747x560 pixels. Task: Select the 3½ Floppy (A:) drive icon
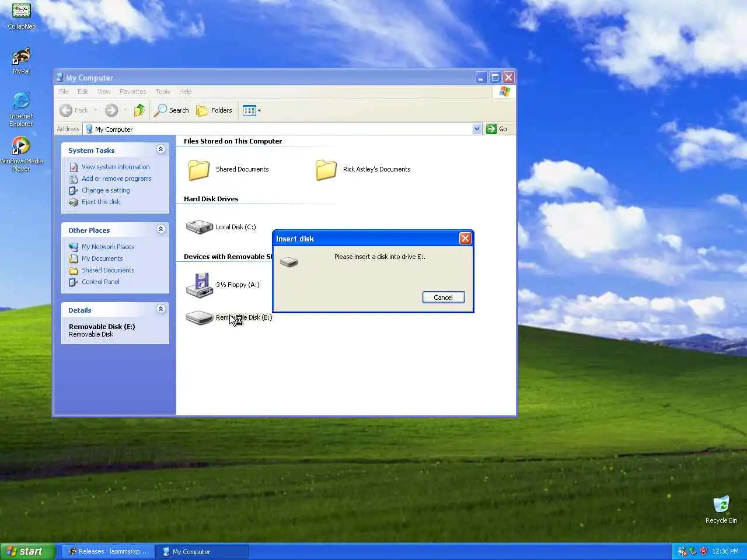(x=199, y=285)
